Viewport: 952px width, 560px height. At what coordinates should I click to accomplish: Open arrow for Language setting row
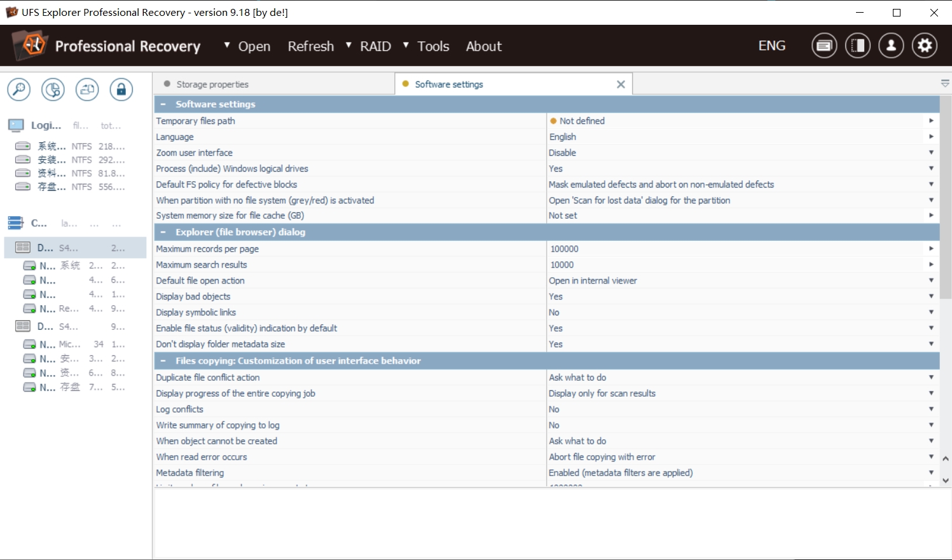click(x=931, y=137)
